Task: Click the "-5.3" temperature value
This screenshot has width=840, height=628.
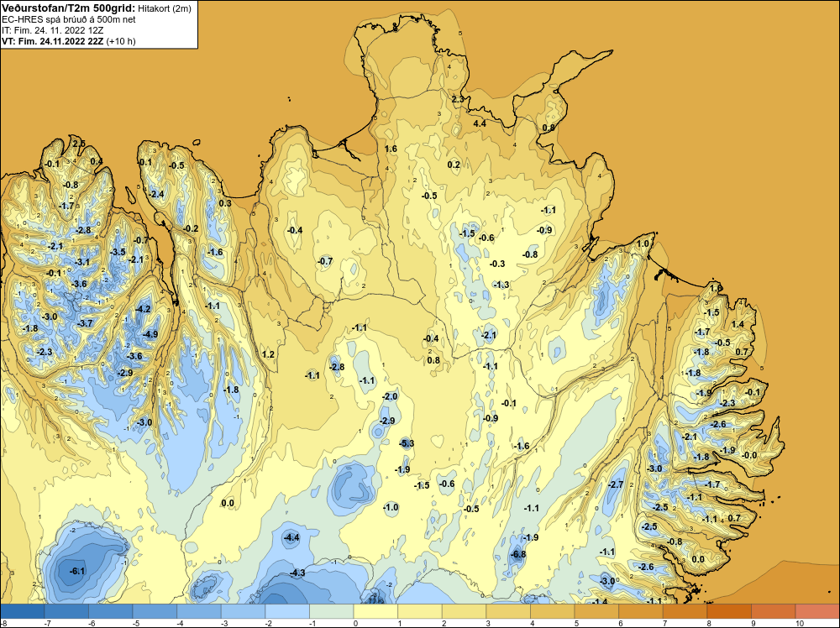Action: (407, 443)
